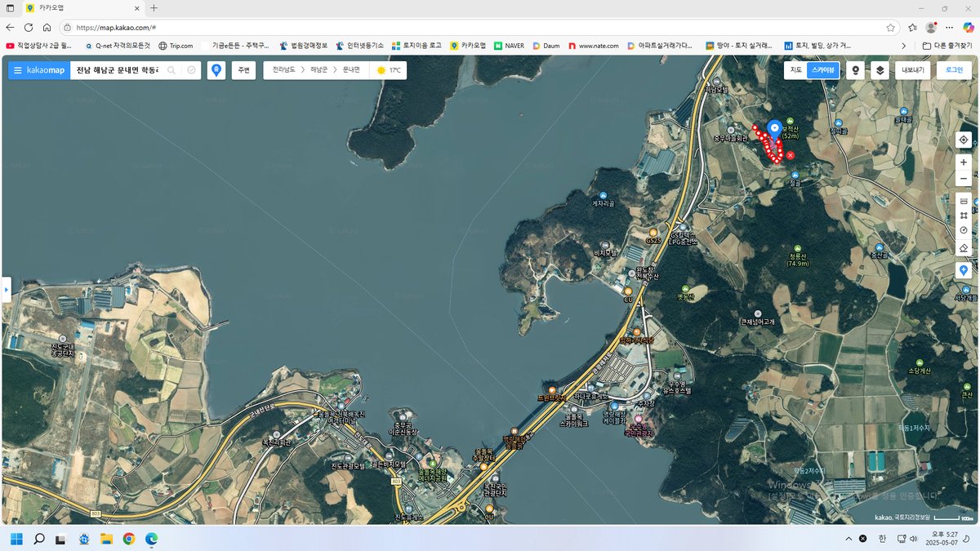Open the 해남군 district dropdown

tap(318, 70)
